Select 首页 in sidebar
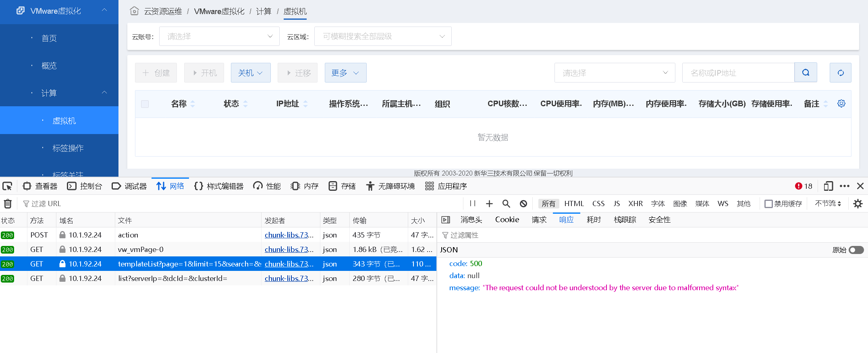The image size is (868, 353). pyautogui.click(x=49, y=38)
